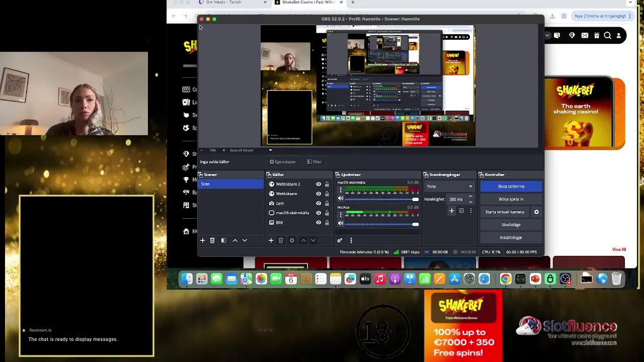Switch to the Twitch browser tab
The width and height of the screenshot is (644, 362).
click(231, 3)
